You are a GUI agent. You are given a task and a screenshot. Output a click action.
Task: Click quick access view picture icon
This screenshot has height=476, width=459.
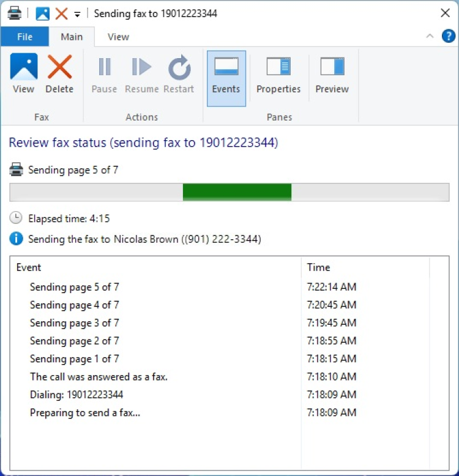pyautogui.click(x=43, y=13)
